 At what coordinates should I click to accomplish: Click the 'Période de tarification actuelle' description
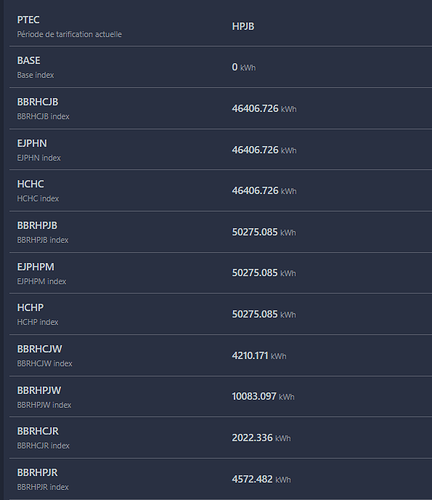click(69, 34)
